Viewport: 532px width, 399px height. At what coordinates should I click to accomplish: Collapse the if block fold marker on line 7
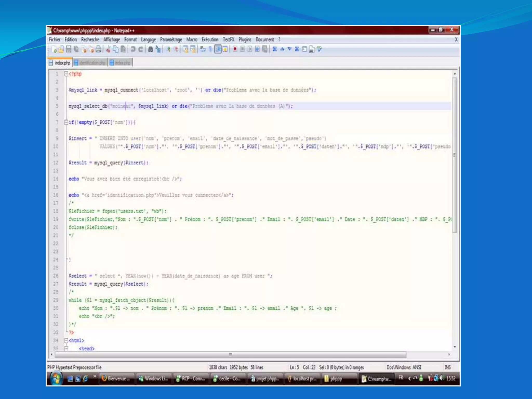pos(66,122)
